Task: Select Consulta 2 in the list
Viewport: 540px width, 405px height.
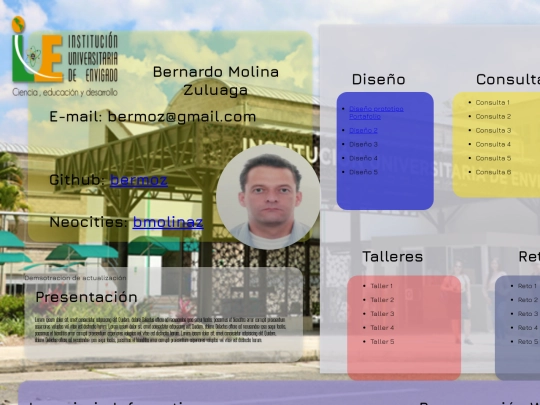Action: click(493, 116)
